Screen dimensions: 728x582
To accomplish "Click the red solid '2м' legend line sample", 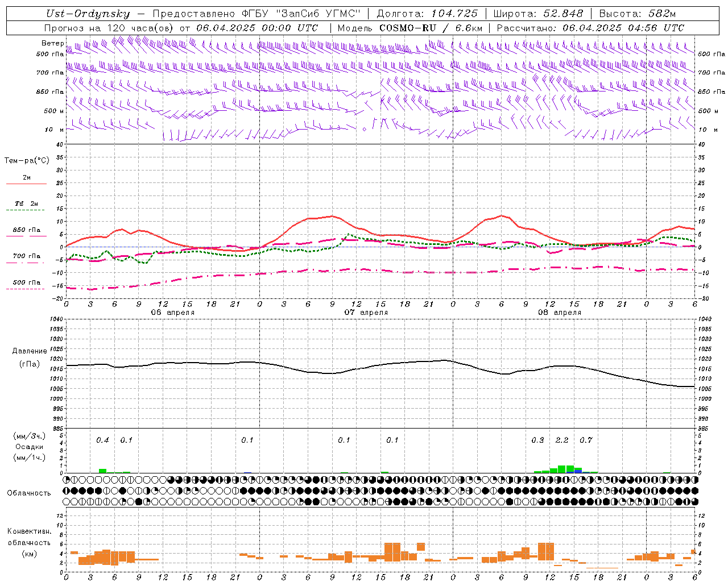I will (x=26, y=184).
